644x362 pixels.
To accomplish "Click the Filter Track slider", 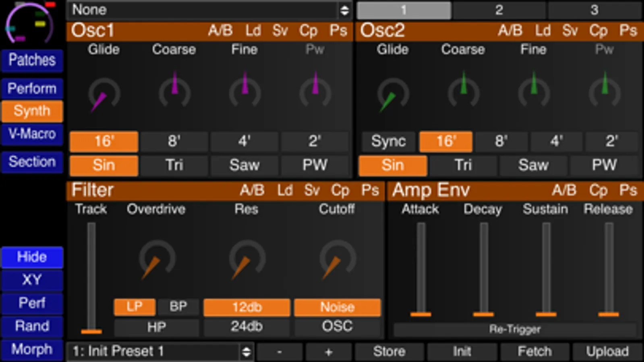I will tap(91, 278).
